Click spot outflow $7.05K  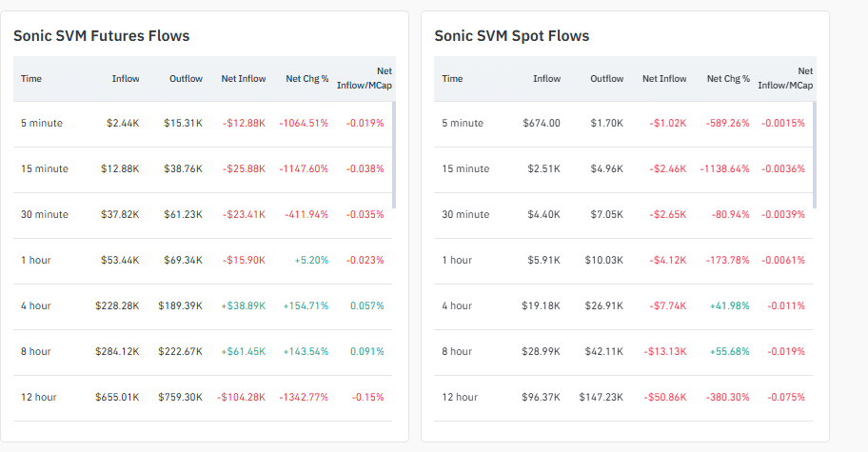[606, 214]
